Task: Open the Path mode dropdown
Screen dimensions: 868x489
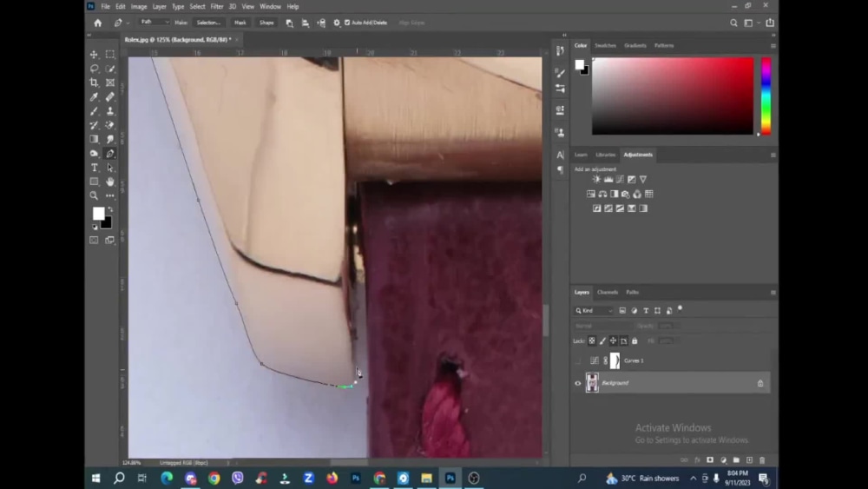Action: coord(155,23)
